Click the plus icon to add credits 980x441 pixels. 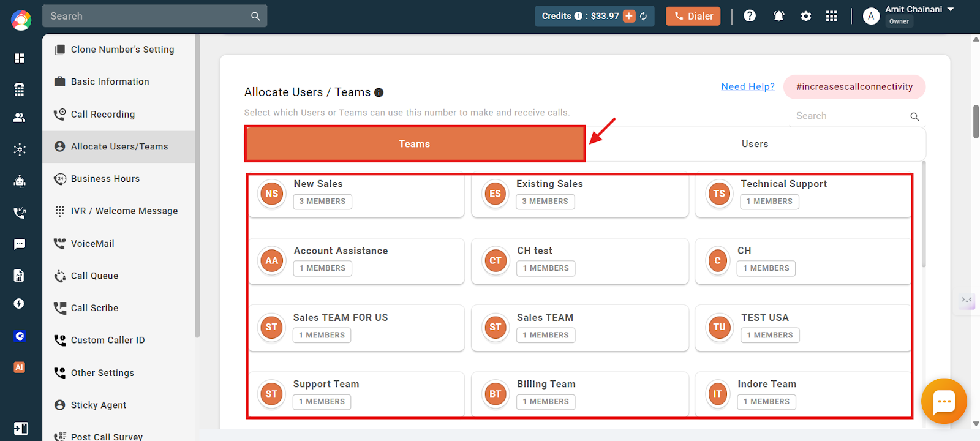629,16
